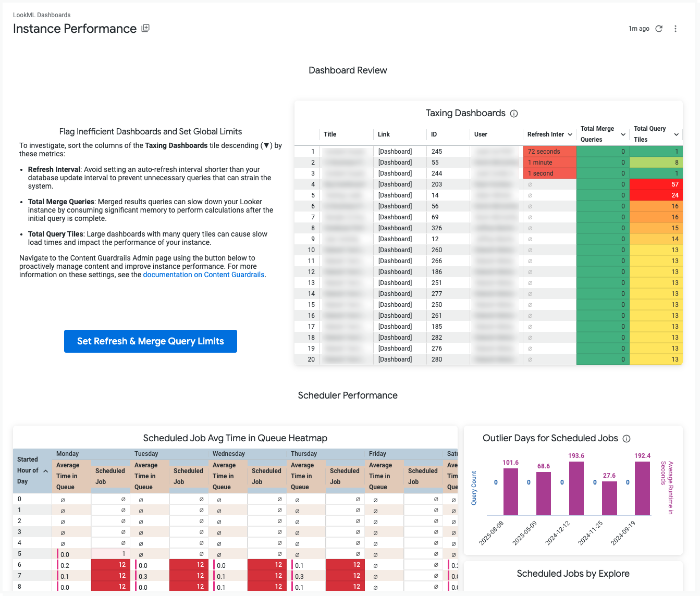
Task: Open the [Dashboard] link for ID 203
Action: pos(395,184)
